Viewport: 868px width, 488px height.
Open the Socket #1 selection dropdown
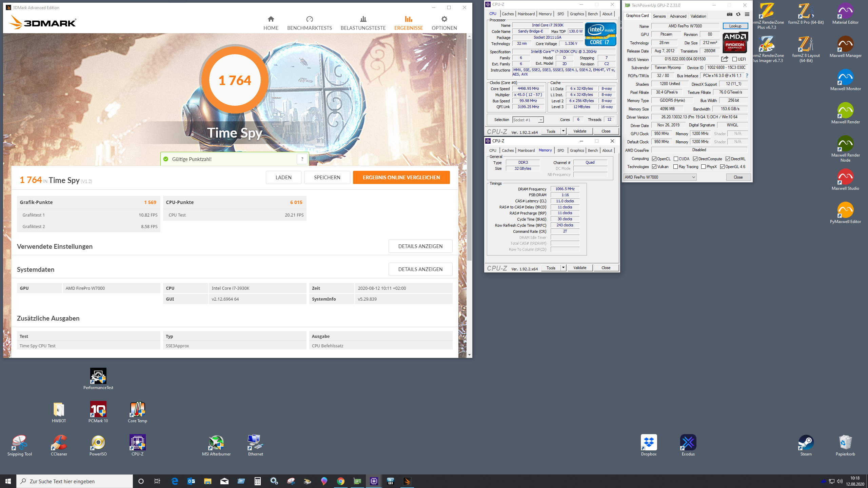pos(528,120)
